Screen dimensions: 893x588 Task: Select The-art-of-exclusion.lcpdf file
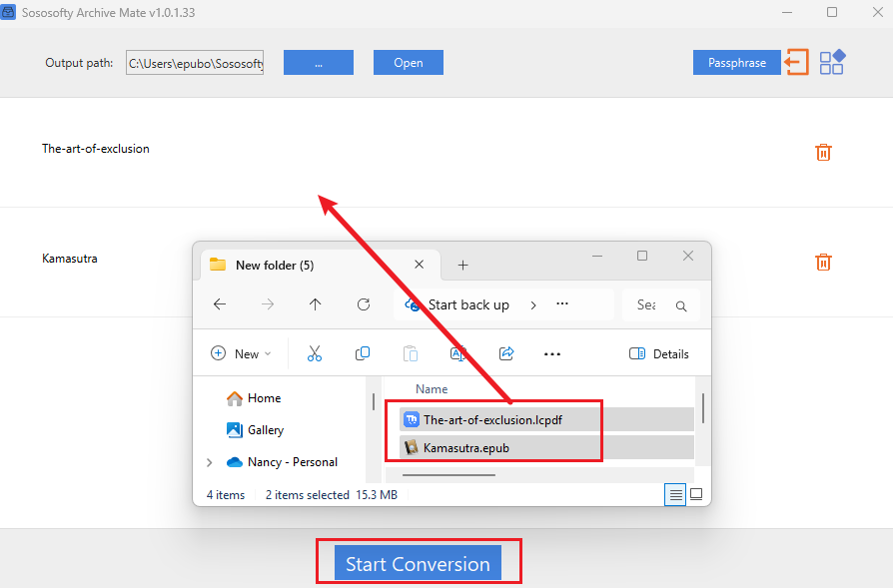[x=546, y=420]
